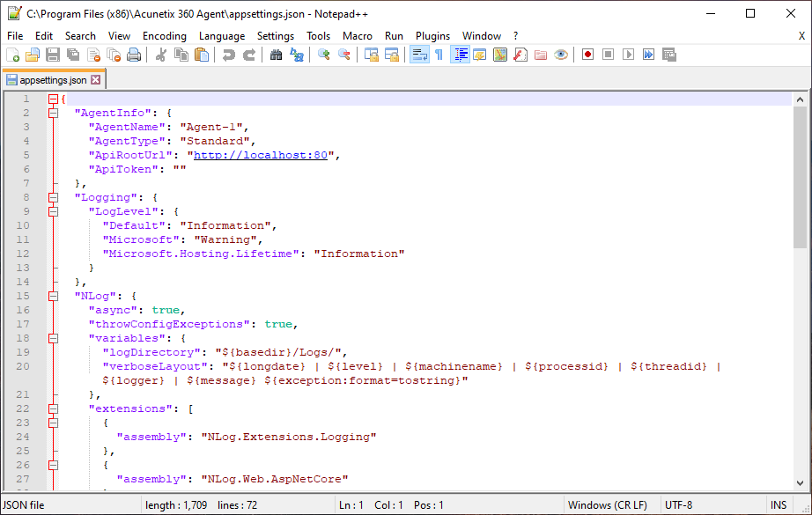
Task: Cut selection with scissors icon
Action: point(161,55)
